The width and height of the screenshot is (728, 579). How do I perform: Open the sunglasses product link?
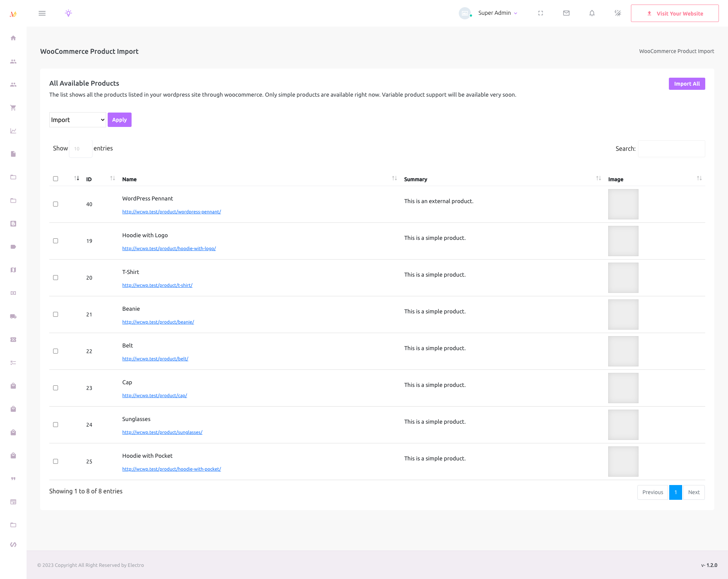click(x=162, y=432)
